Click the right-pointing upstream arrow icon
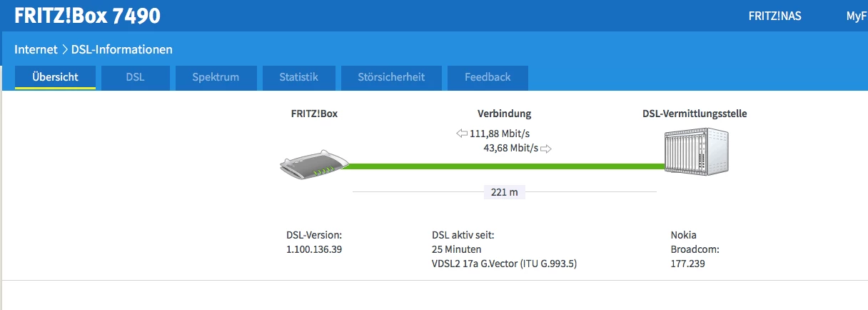The width and height of the screenshot is (868, 310). click(x=546, y=149)
